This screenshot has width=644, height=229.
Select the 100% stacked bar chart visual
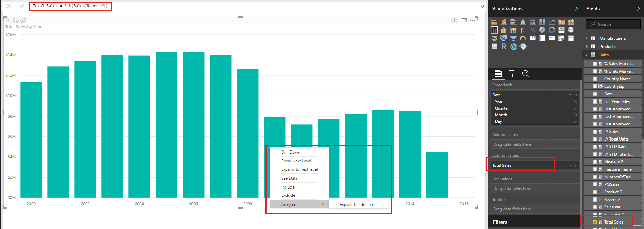533,22
